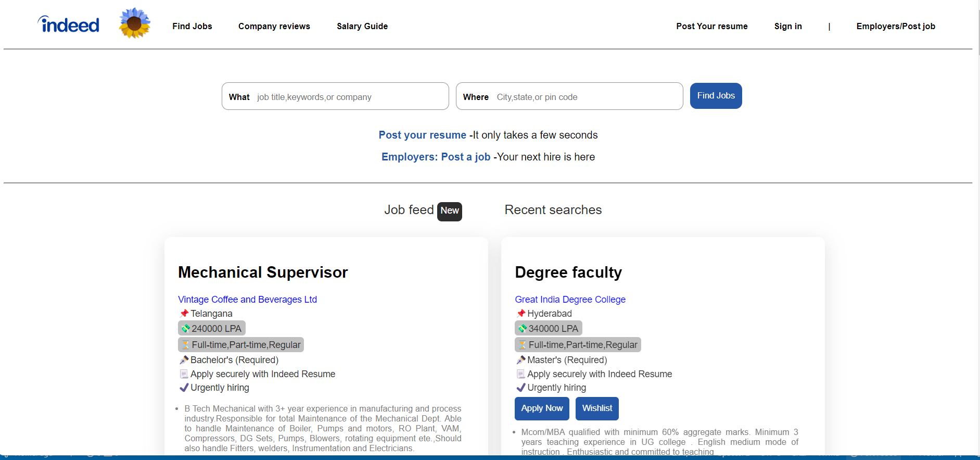The width and height of the screenshot is (980, 460).
Task: Focus the Where city input field
Action: [569, 96]
